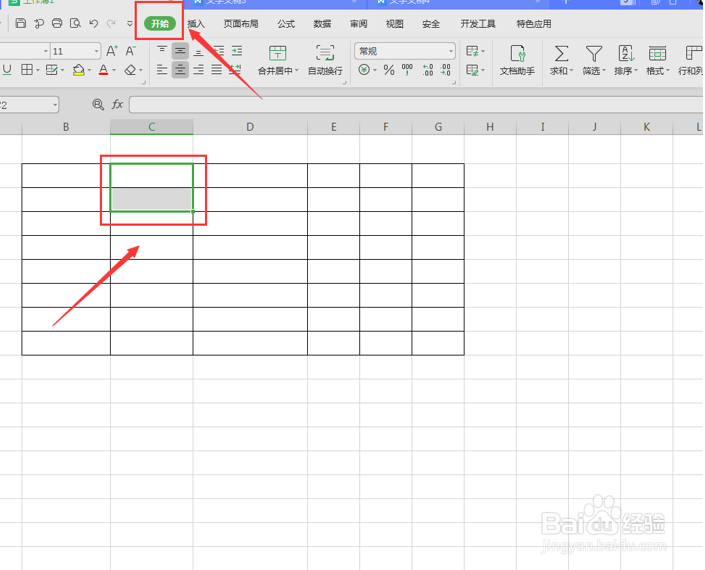Open the fill color dropdown arrow
This screenshot has width=705, height=570.
(x=89, y=70)
